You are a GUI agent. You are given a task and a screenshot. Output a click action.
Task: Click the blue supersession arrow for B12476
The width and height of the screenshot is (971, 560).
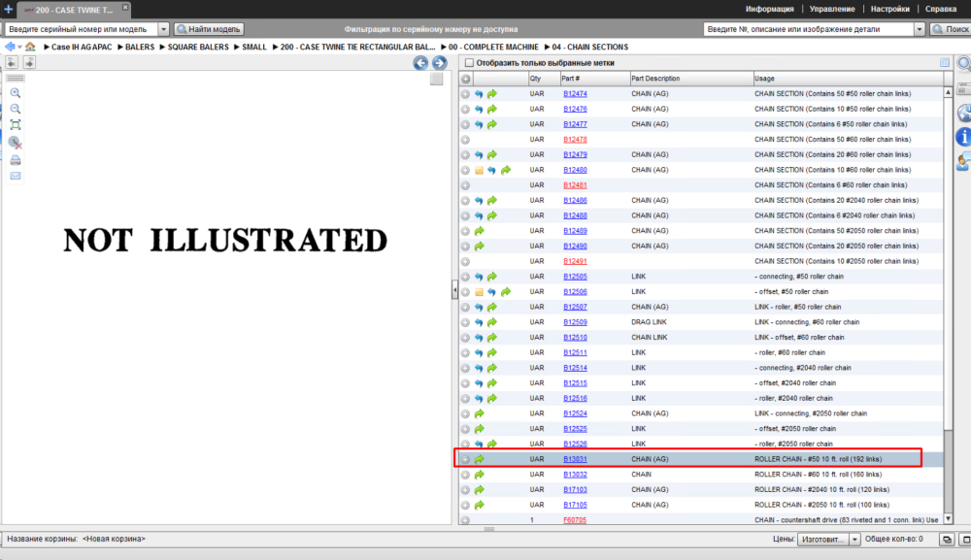479,110
